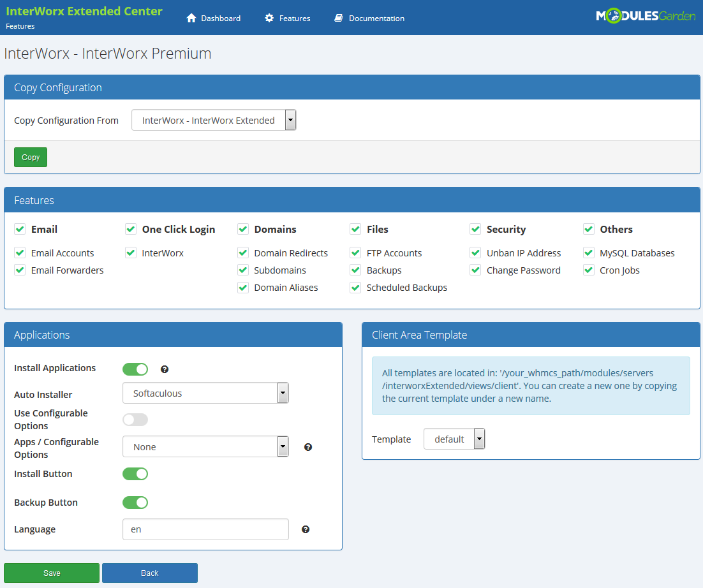The image size is (703, 588).
Task: Toggle the Unban IP Address checkbox
Action: tap(476, 253)
